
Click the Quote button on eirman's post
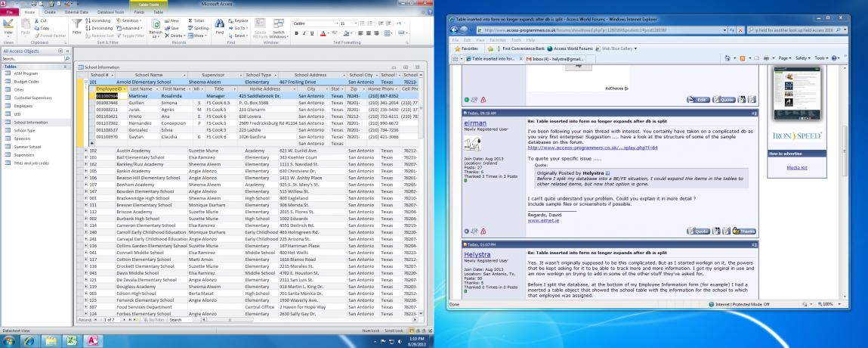tap(698, 231)
